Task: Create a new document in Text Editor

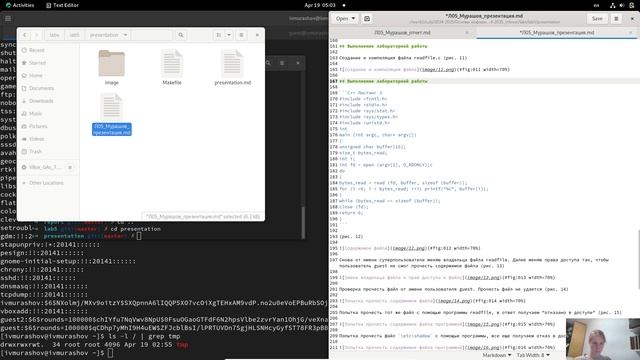Action: click(x=367, y=18)
